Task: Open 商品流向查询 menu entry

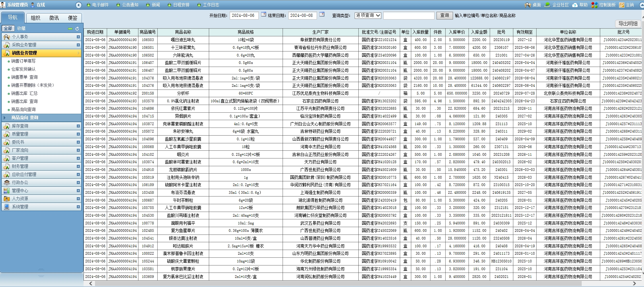Action: point(23,109)
